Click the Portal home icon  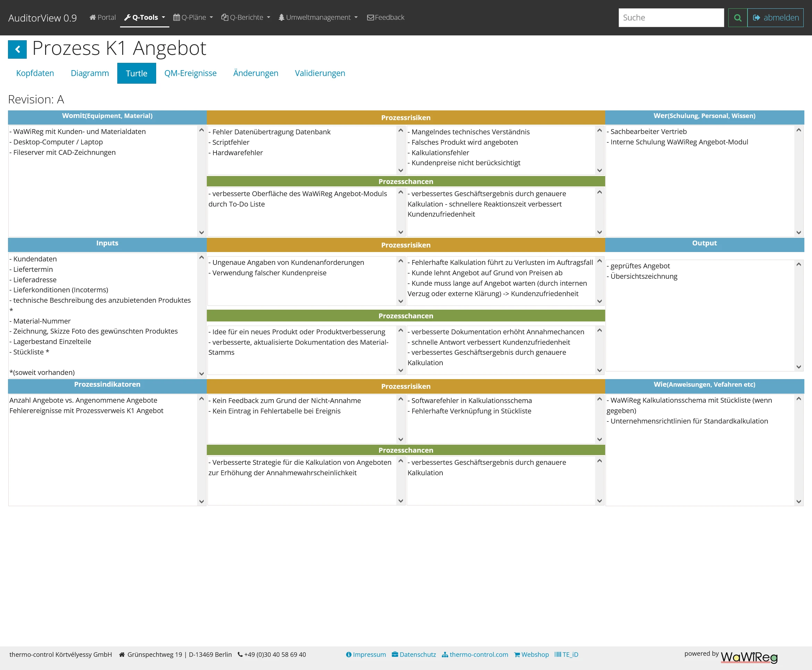coord(93,17)
